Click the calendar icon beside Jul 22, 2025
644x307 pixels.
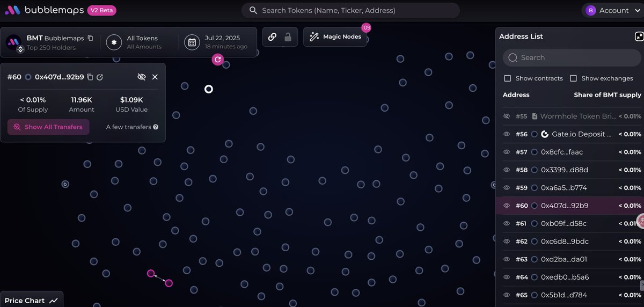[192, 42]
